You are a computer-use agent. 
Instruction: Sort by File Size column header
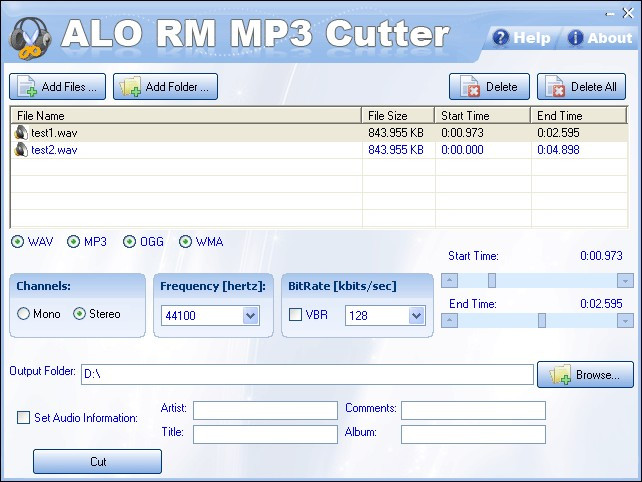click(x=398, y=115)
